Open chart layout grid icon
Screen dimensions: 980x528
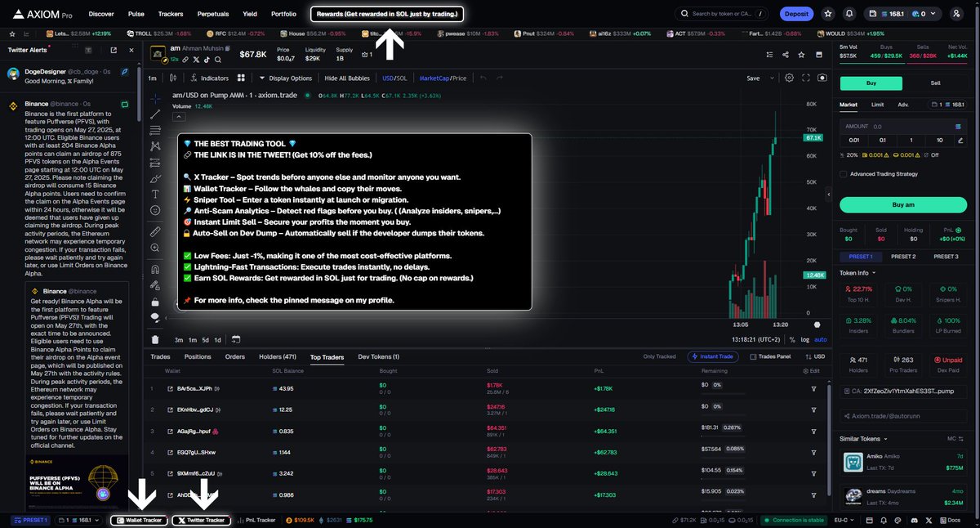pyautogui.click(x=241, y=78)
